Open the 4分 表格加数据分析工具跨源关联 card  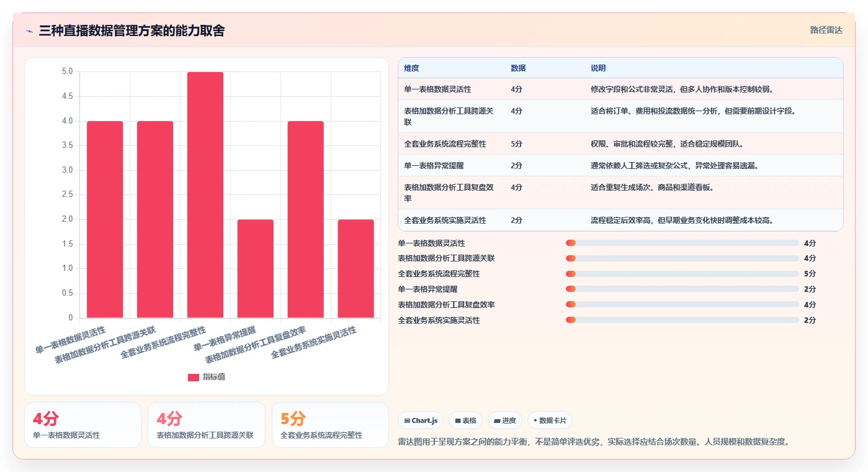[207, 425]
